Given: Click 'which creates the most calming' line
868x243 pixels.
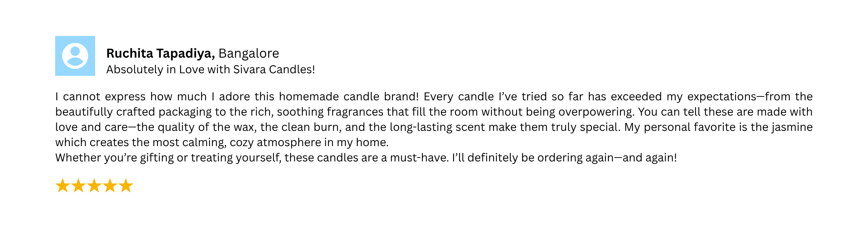Looking at the screenshot, I should coord(222,143).
